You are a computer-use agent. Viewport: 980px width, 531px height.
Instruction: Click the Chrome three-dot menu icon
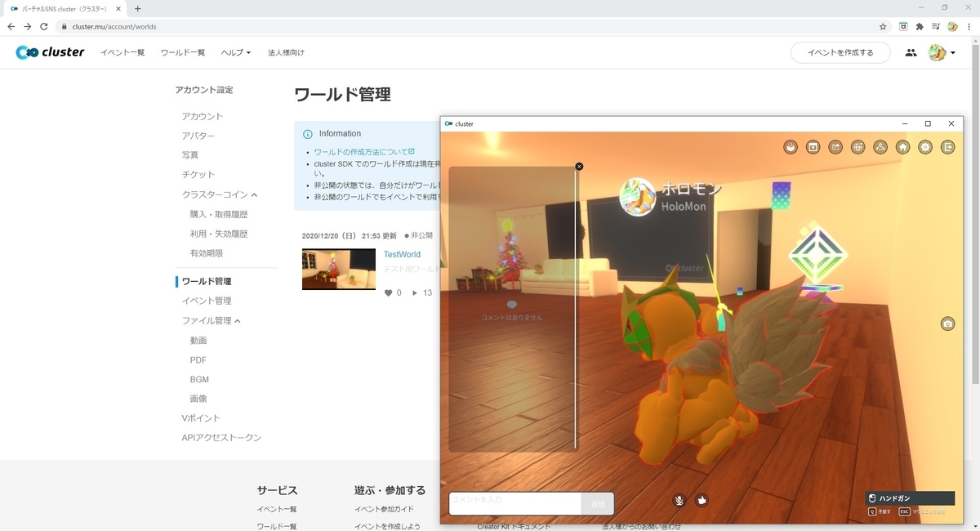coord(969,26)
